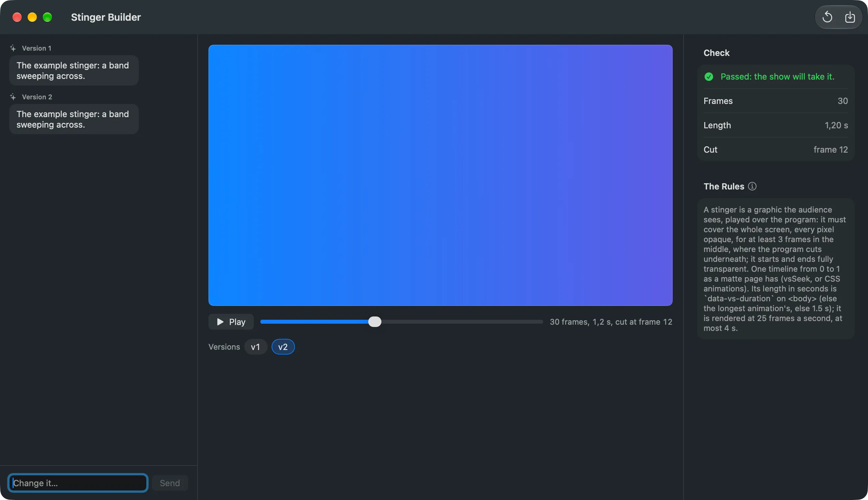This screenshot has width=868, height=500.
Task: Select the Version 1 message bubble
Action: [x=74, y=70]
